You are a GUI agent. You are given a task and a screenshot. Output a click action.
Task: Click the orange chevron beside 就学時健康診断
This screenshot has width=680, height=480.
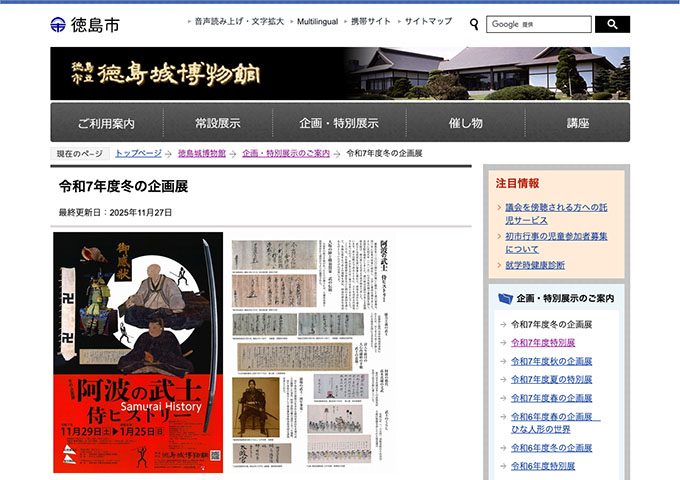[499, 265]
